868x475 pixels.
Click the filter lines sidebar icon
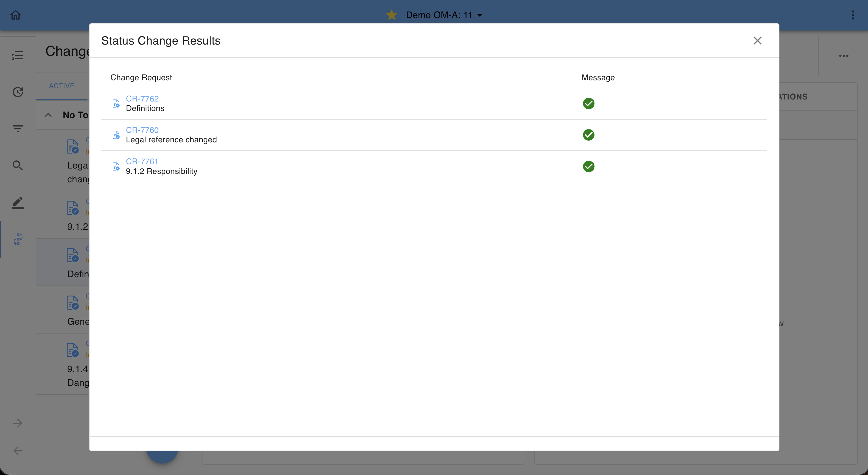click(18, 128)
